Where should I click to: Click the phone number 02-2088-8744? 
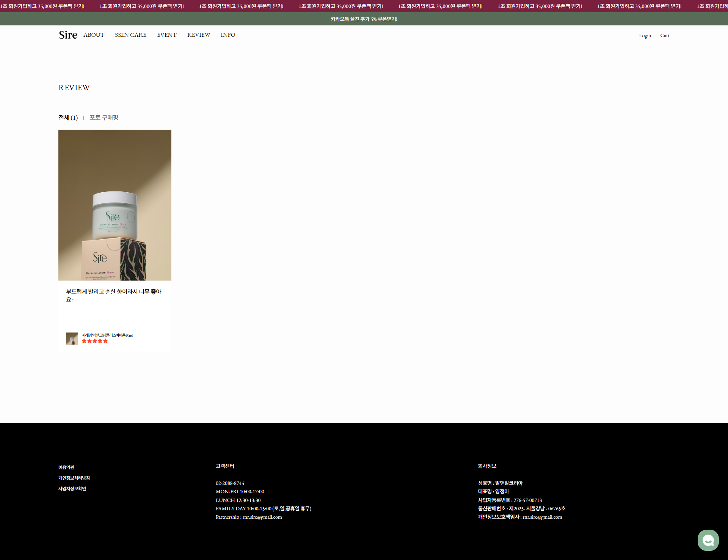click(x=230, y=483)
